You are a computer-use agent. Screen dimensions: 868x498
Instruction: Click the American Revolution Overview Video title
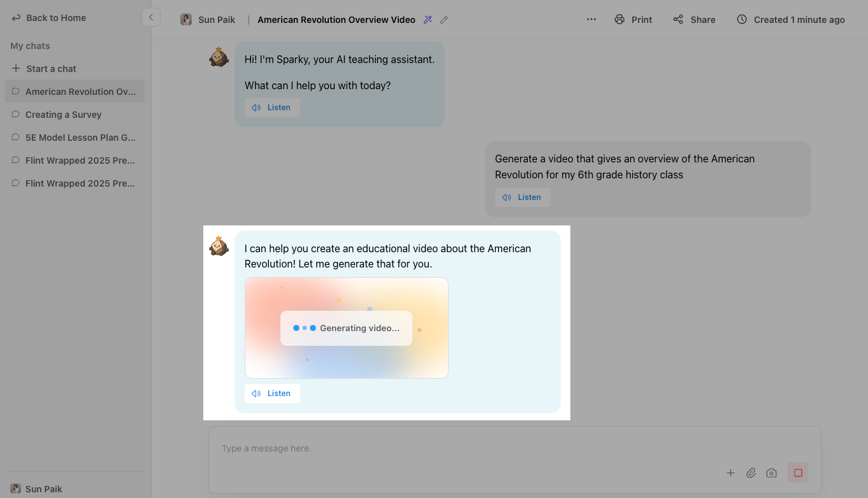(336, 20)
